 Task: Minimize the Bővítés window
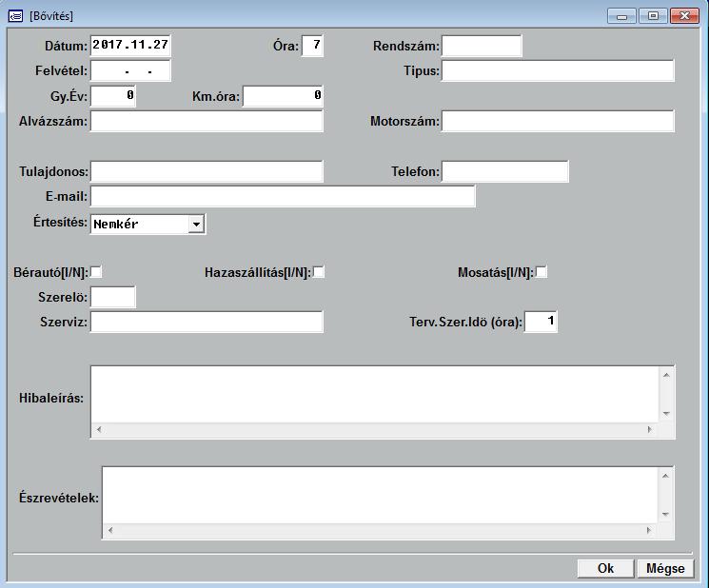coord(621,16)
